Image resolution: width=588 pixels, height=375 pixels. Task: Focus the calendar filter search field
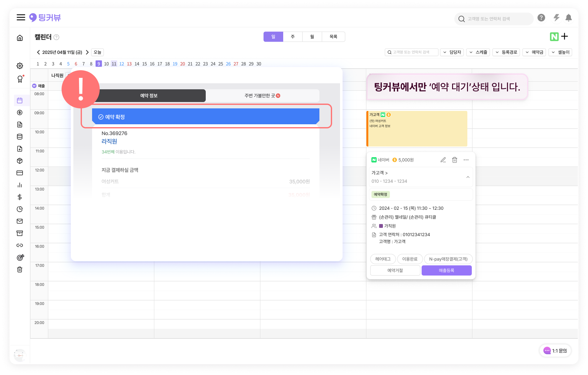(411, 52)
